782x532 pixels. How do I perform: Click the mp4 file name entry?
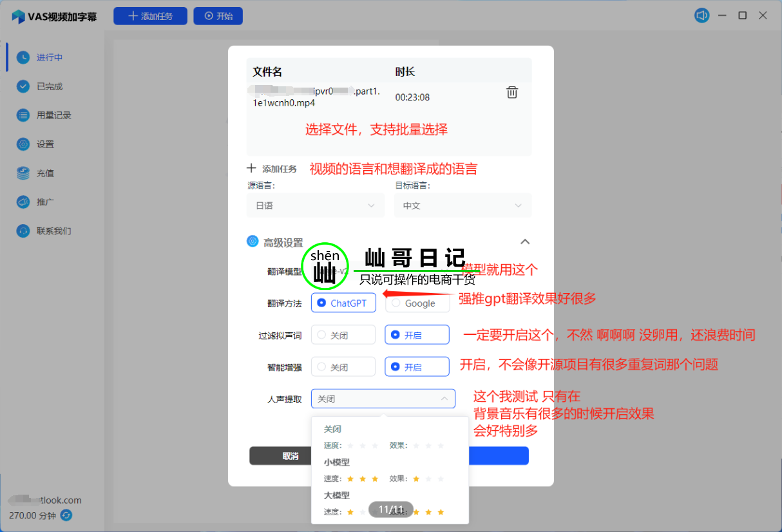316,97
